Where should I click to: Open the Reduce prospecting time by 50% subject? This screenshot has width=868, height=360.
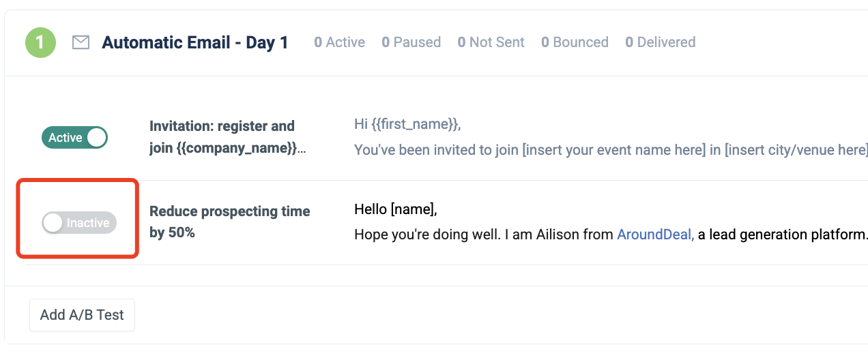click(x=229, y=222)
